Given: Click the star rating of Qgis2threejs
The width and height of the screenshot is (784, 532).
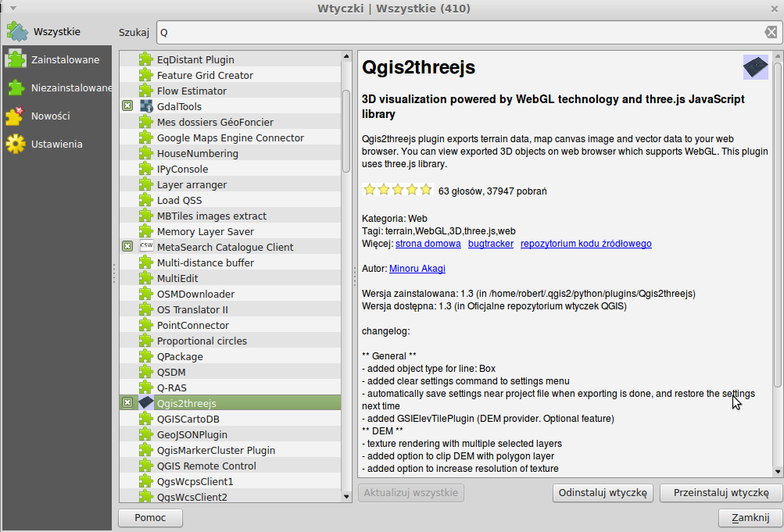Looking at the screenshot, I should [398, 190].
